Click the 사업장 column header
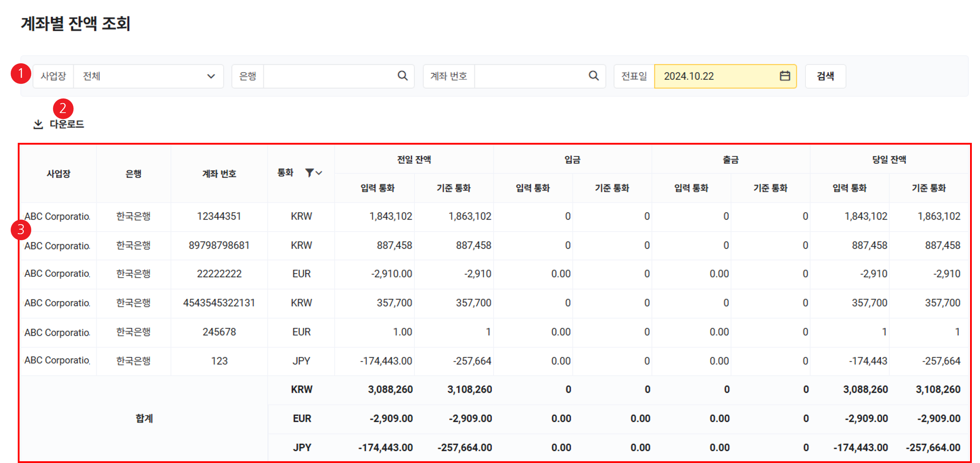Image resolution: width=980 pixels, height=463 pixels. (58, 174)
